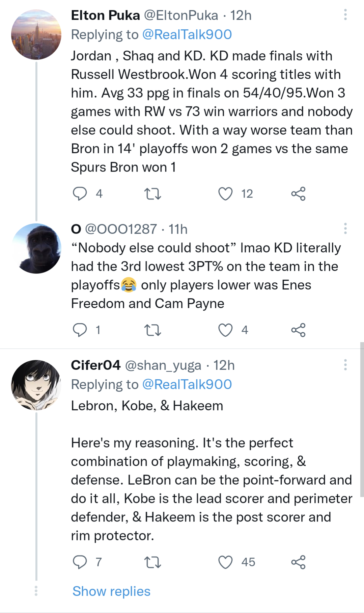Open @RealTalk900 mention in Cifer04's tweet
The height and width of the screenshot is (613, 364).
187,384
